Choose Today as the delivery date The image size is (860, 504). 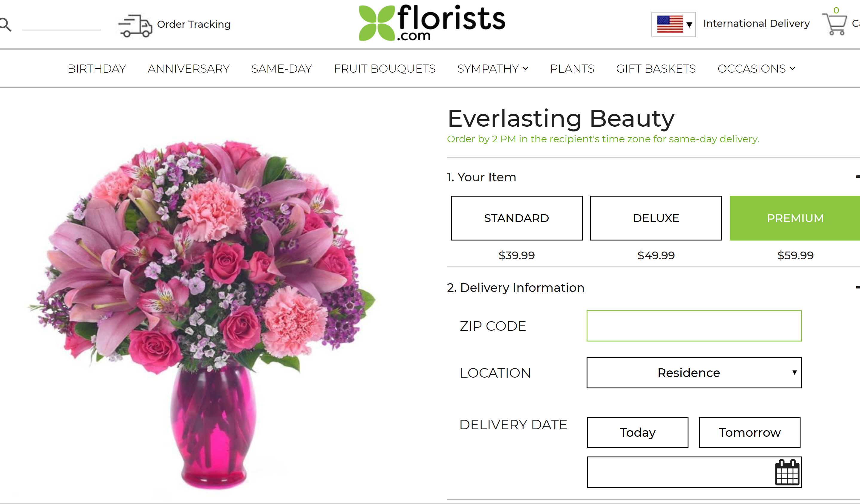point(637,432)
